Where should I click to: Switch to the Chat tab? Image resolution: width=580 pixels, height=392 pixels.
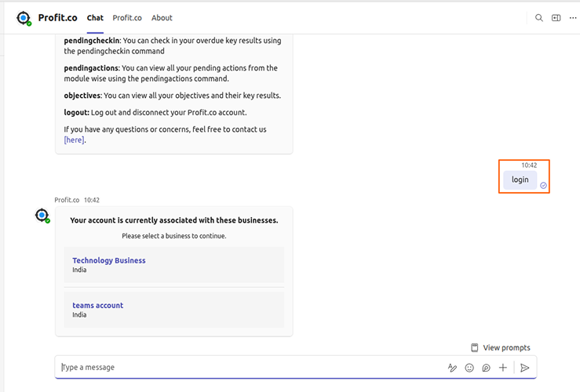(x=95, y=18)
